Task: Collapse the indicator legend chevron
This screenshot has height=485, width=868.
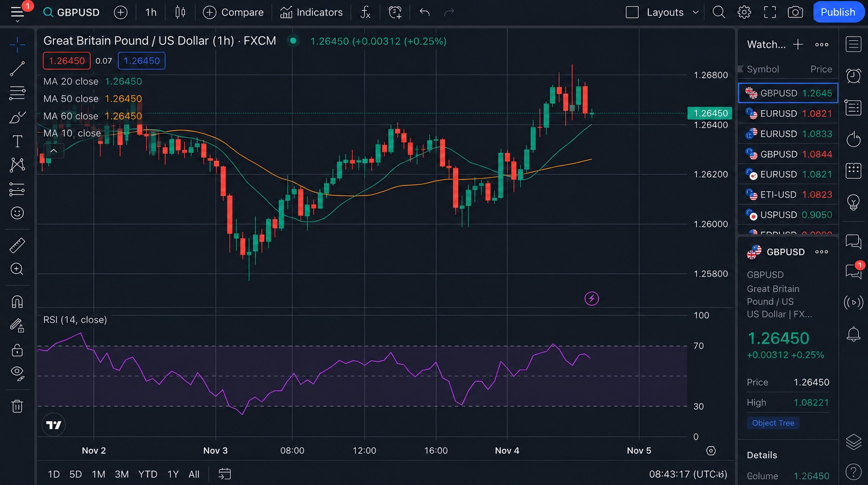Action: coord(53,151)
